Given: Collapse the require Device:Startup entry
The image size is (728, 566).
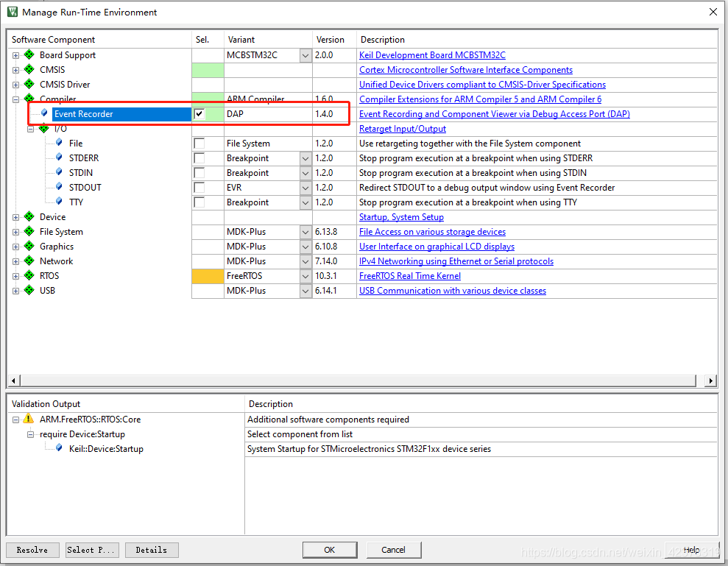Looking at the screenshot, I should point(31,434).
